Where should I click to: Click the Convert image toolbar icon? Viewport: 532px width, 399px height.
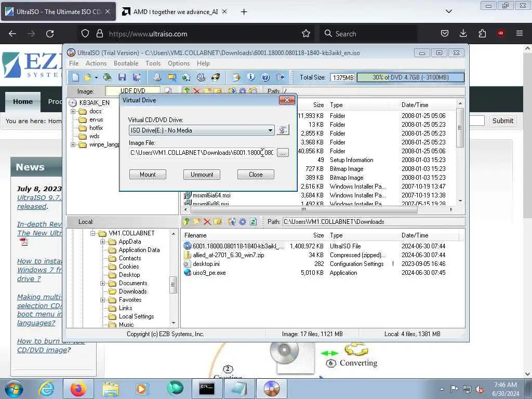186,78
